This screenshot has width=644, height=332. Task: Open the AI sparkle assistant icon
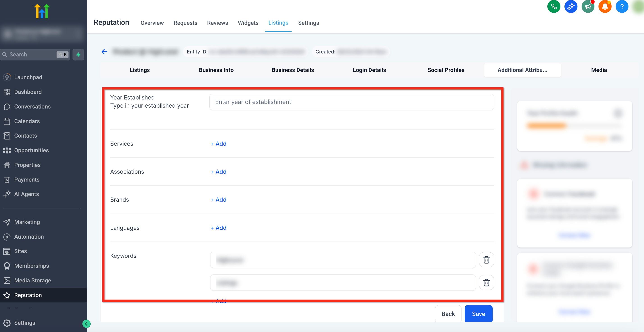(571, 7)
